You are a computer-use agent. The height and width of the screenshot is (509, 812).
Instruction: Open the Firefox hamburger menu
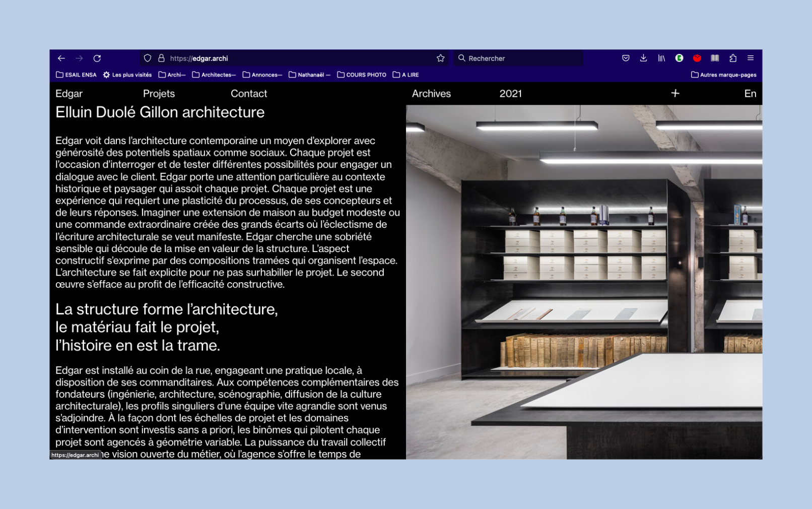tap(751, 58)
